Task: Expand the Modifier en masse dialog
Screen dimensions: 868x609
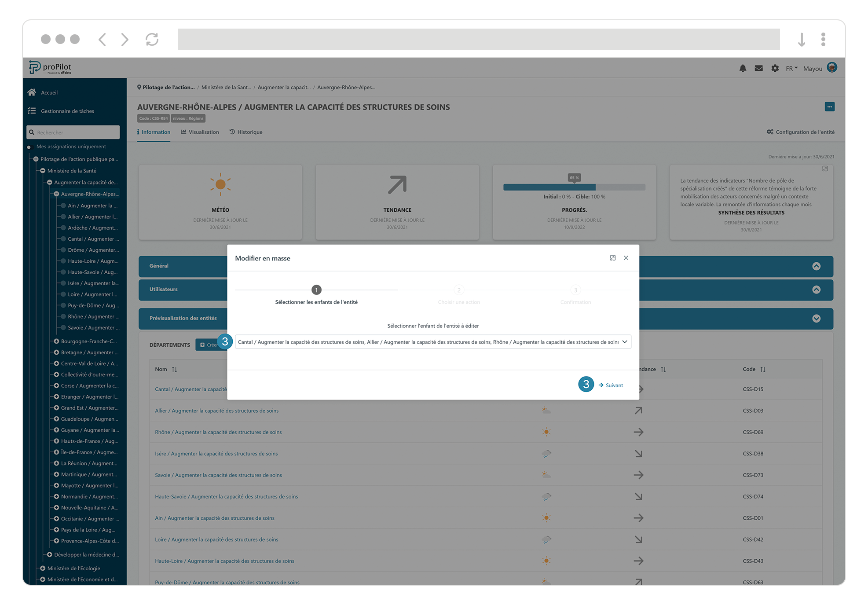Action: [x=612, y=258]
